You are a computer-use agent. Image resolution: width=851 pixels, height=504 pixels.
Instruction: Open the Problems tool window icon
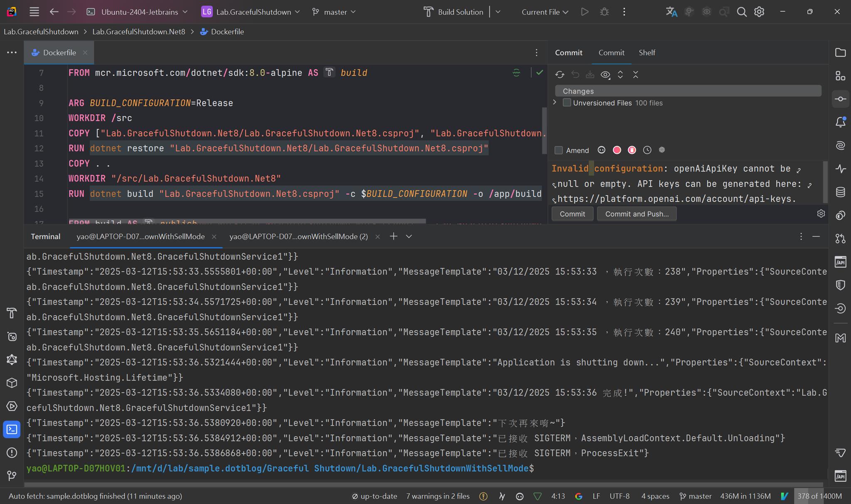(12, 452)
